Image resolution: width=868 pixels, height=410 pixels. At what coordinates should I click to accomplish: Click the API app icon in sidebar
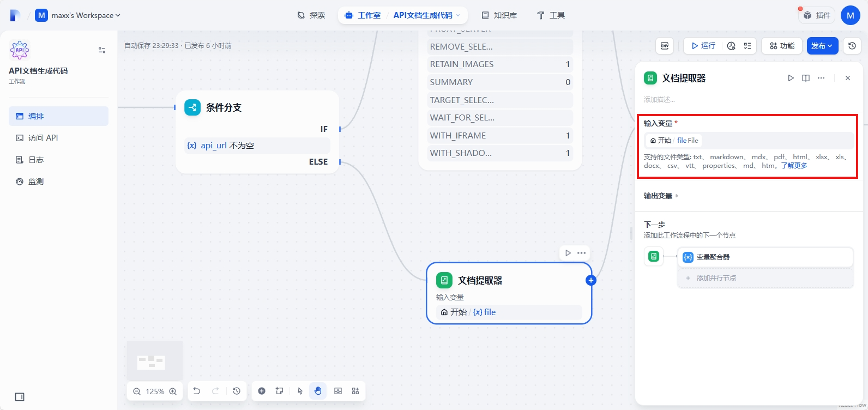[20, 50]
